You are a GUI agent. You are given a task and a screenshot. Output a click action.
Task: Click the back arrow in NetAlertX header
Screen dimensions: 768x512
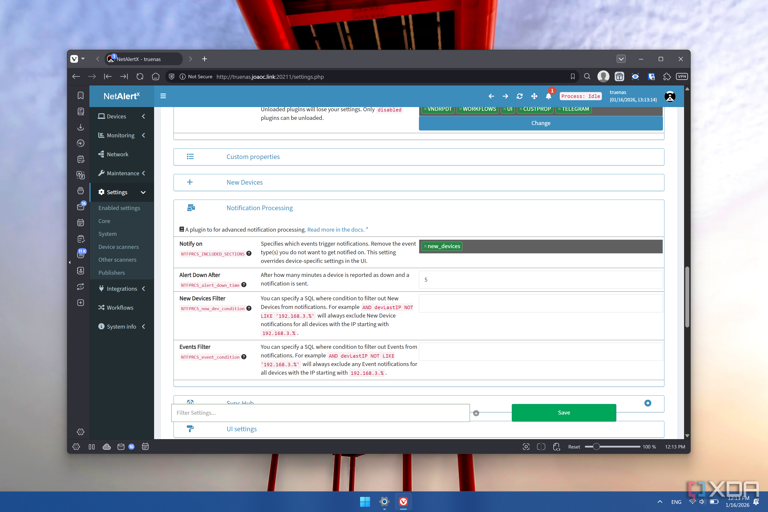(x=491, y=96)
